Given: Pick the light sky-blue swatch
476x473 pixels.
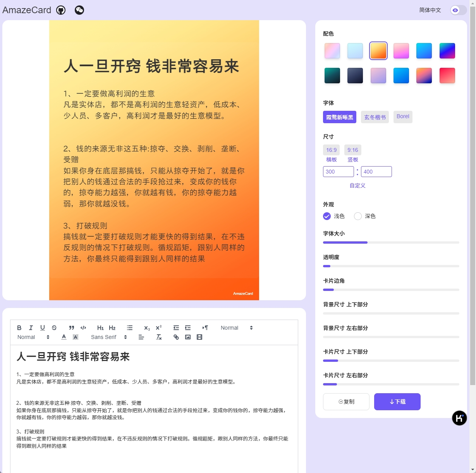Looking at the screenshot, I should coord(355,51).
